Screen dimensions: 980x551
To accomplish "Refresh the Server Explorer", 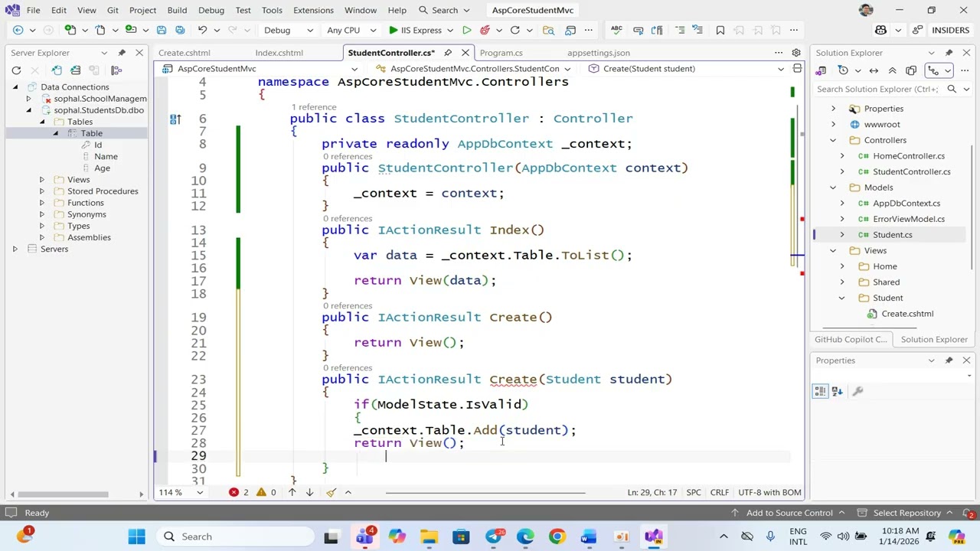I will click(x=16, y=70).
